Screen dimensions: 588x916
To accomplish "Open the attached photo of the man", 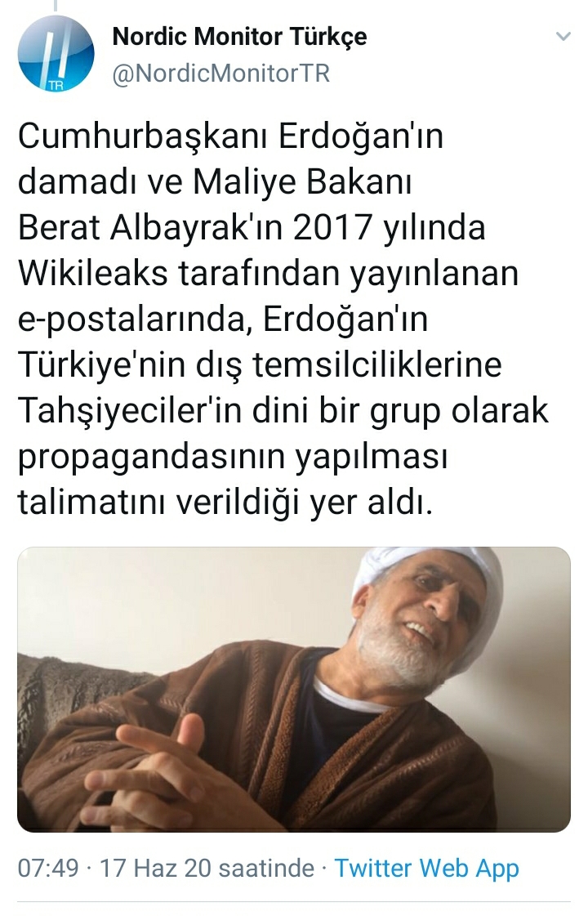I will 294,690.
